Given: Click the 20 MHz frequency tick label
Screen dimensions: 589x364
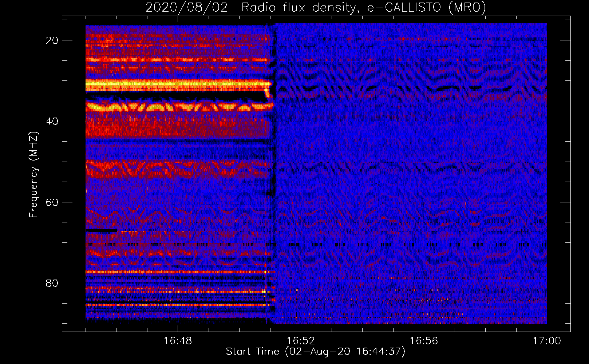Looking at the screenshot, I should point(52,40).
